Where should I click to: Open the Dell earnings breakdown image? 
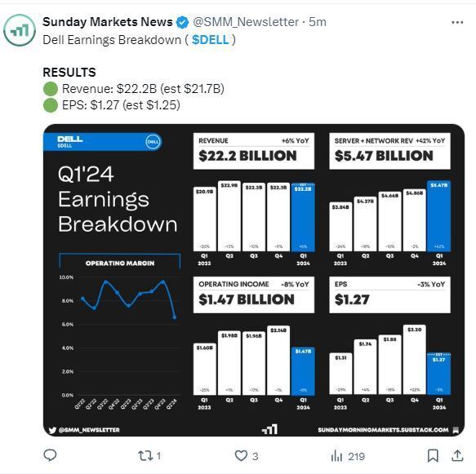pyautogui.click(x=254, y=280)
